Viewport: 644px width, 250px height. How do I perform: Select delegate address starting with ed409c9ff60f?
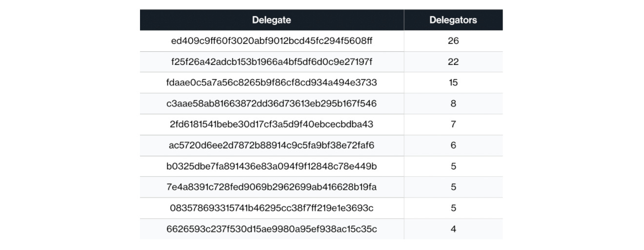[x=271, y=41]
